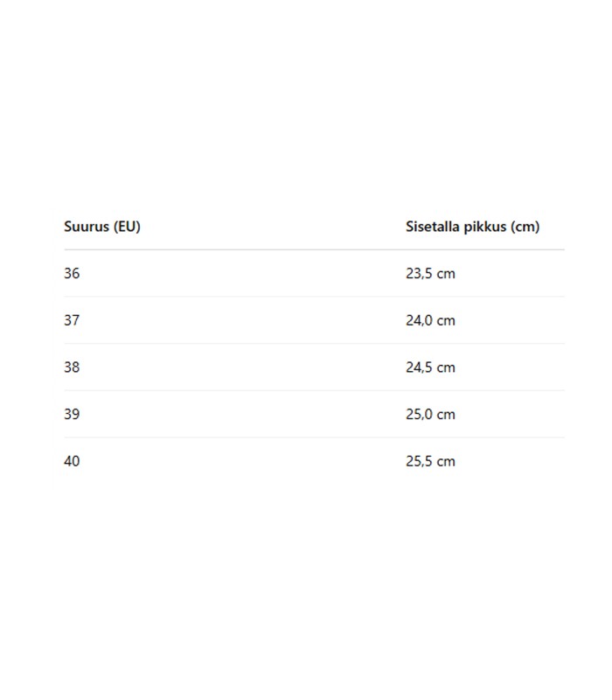Select the 25,0 cm length value
The image size is (612, 700).
[430, 415]
